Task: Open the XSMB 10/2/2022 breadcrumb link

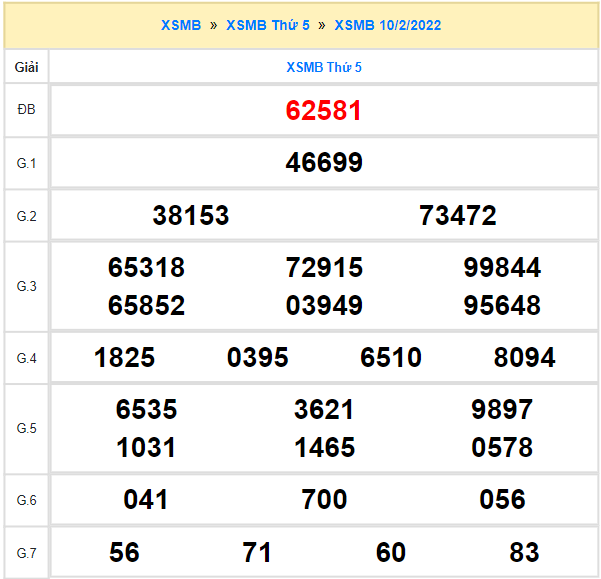Action: click(x=387, y=25)
